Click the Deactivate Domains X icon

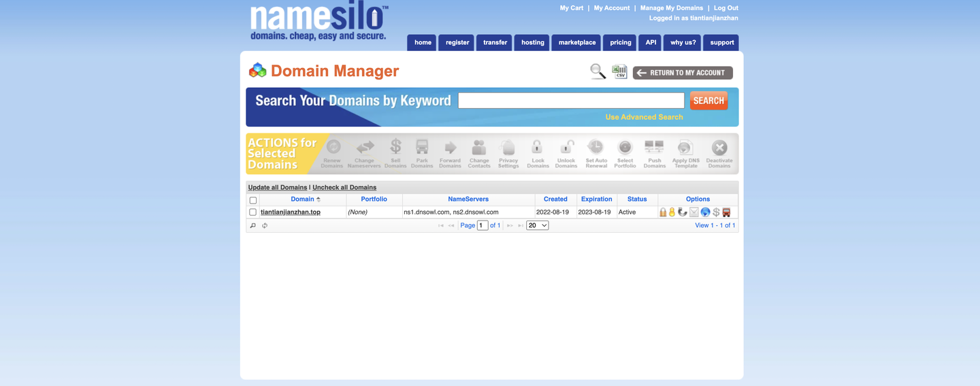[719, 147]
